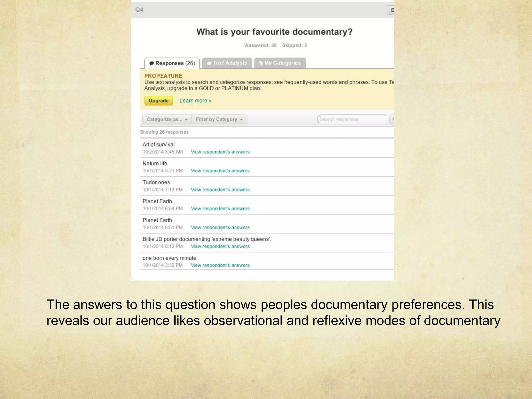The height and width of the screenshot is (399, 532).
Task: Select the 'one born every minute' response
Action: [169, 258]
